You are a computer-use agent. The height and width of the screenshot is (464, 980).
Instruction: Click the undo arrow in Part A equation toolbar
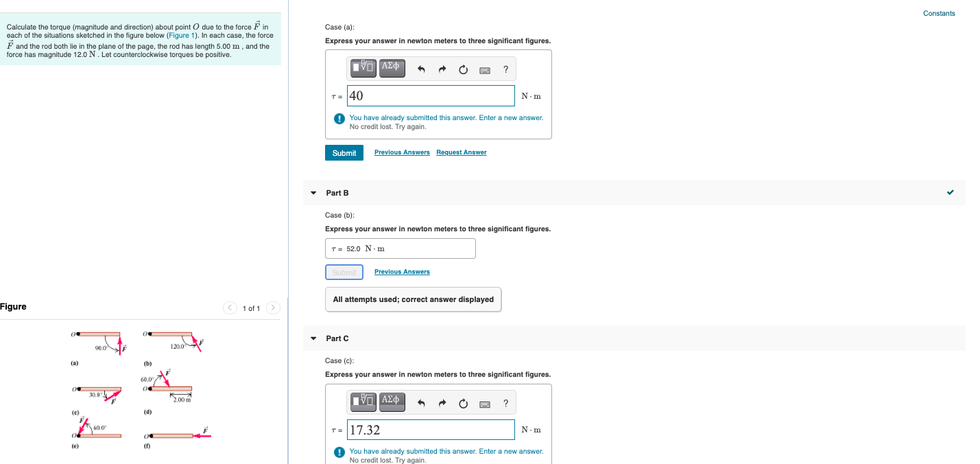pos(422,69)
